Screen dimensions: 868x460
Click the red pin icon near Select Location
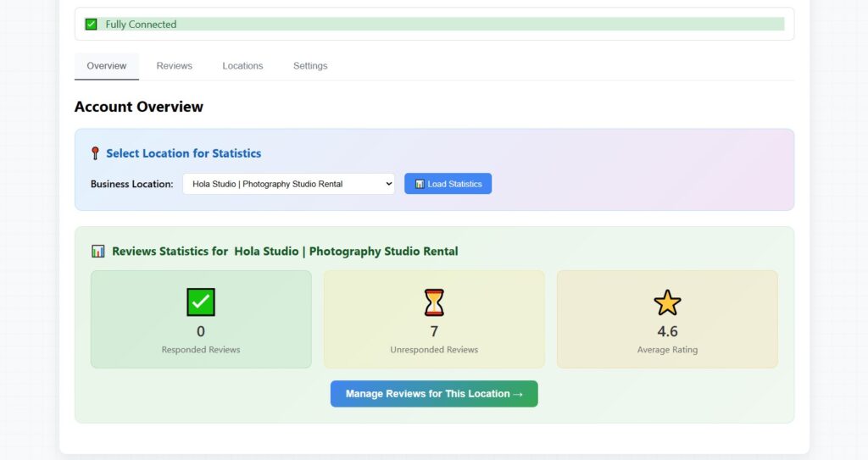coord(95,153)
